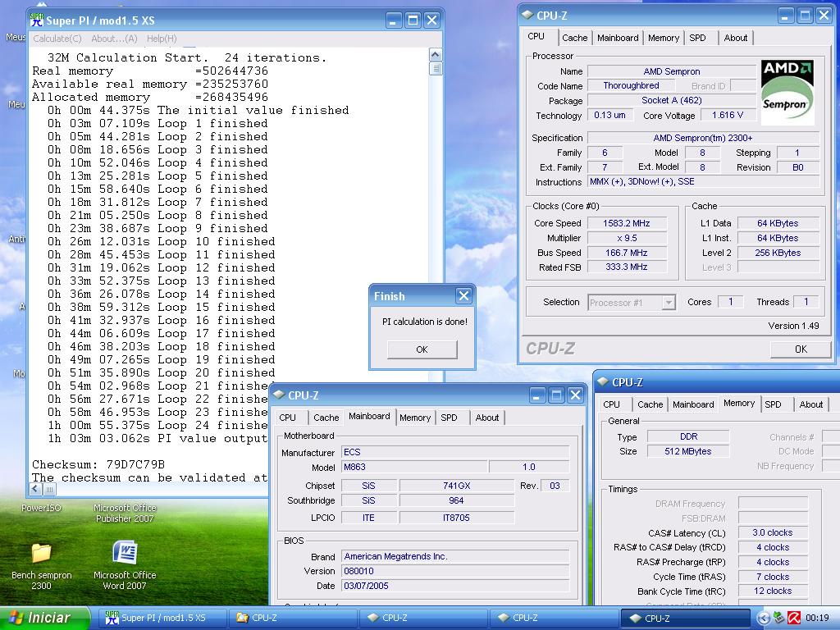This screenshot has height=630, width=840.
Task: Select the Mainboard tab in the Memory CPU-Z window
Action: tap(693, 404)
